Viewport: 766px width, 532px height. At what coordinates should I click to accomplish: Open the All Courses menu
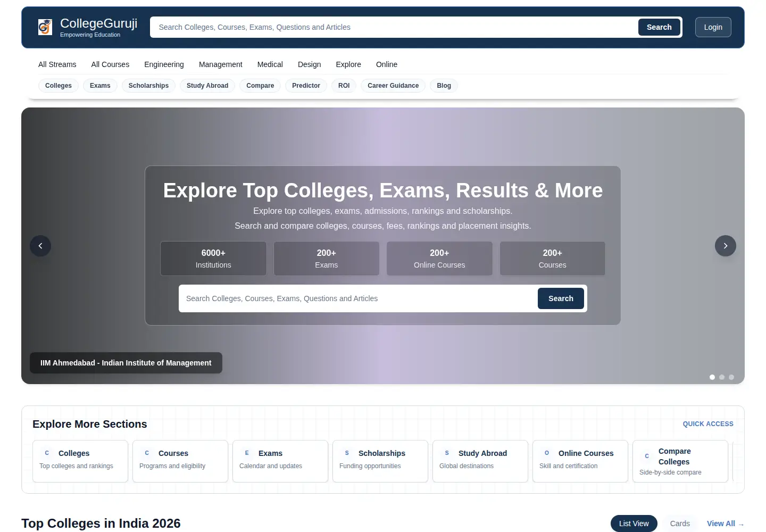point(110,64)
